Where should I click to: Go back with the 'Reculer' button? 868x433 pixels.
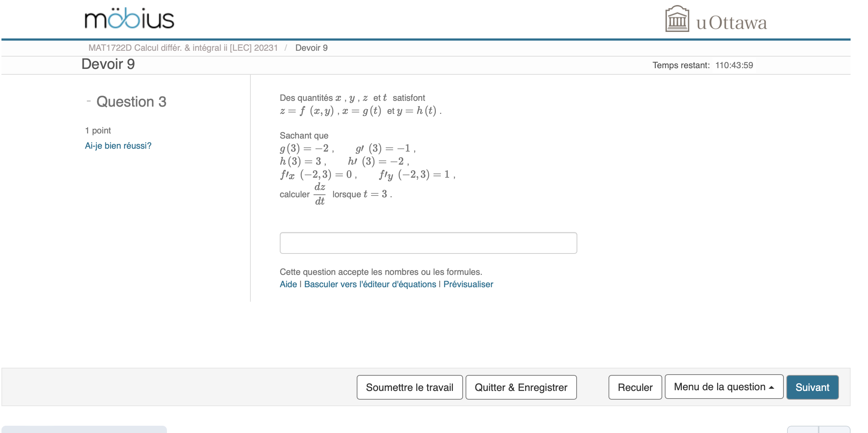point(634,387)
